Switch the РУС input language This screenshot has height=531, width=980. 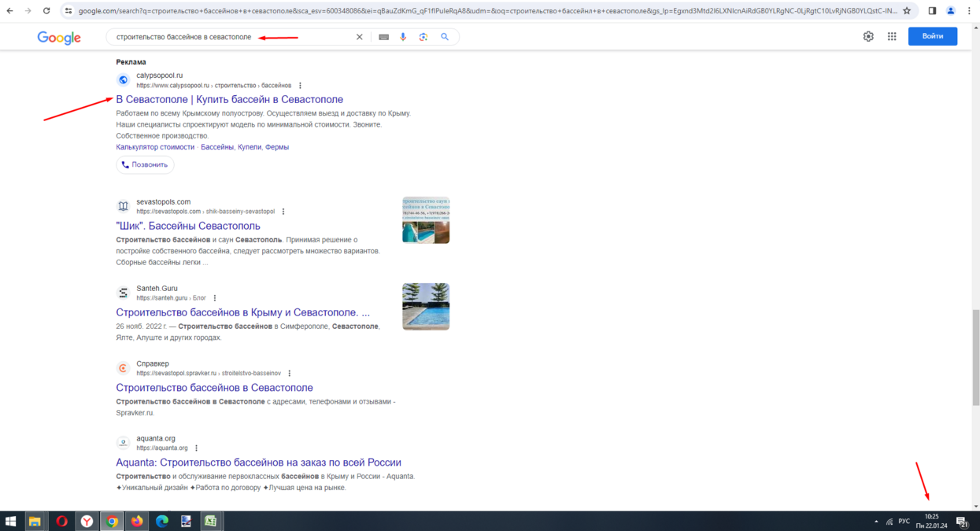click(904, 522)
